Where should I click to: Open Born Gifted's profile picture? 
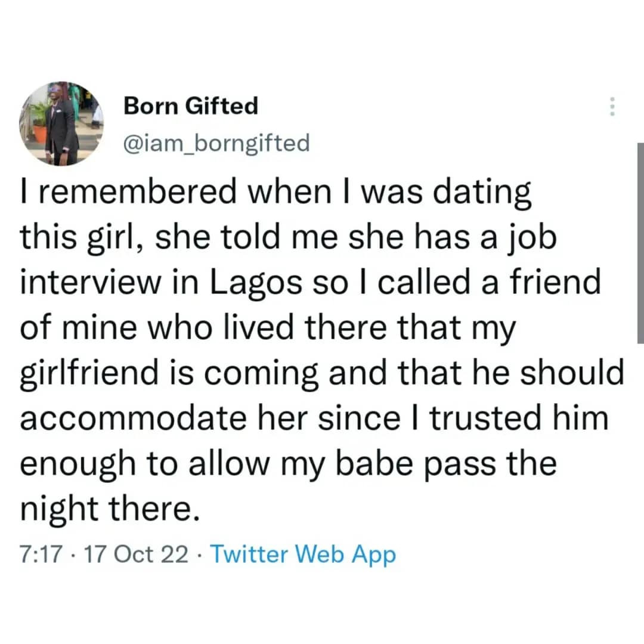[61, 123]
